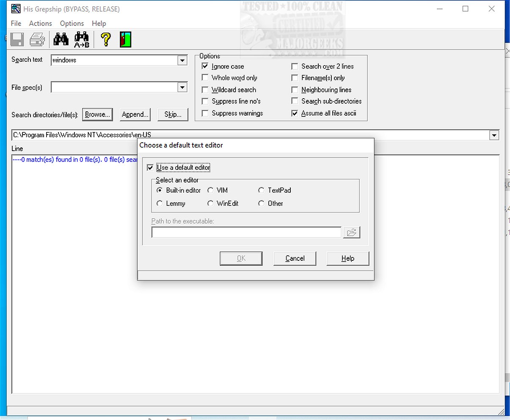510x420 pixels.
Task: Click the folder browse icon for executable path
Action: [x=351, y=232]
